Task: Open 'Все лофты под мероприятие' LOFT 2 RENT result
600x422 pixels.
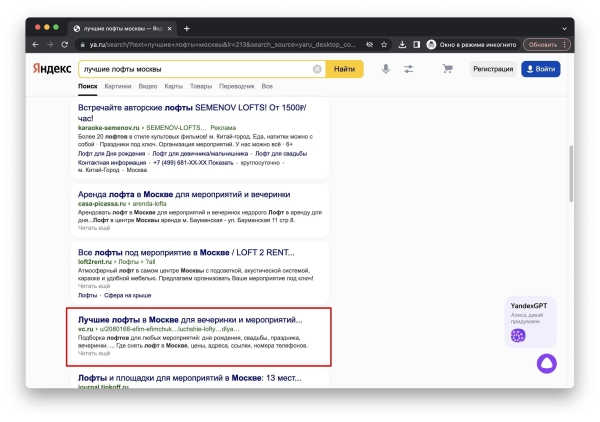Action: click(186, 253)
